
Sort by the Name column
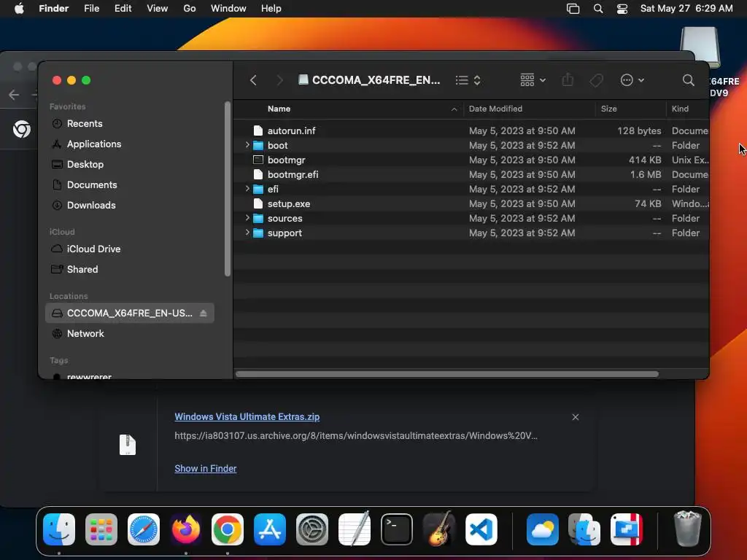[x=279, y=109]
